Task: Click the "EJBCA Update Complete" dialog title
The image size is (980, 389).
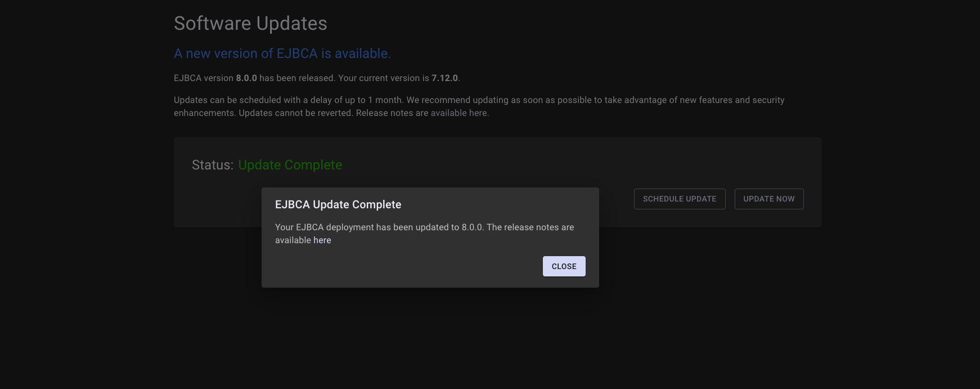Action: (x=338, y=204)
